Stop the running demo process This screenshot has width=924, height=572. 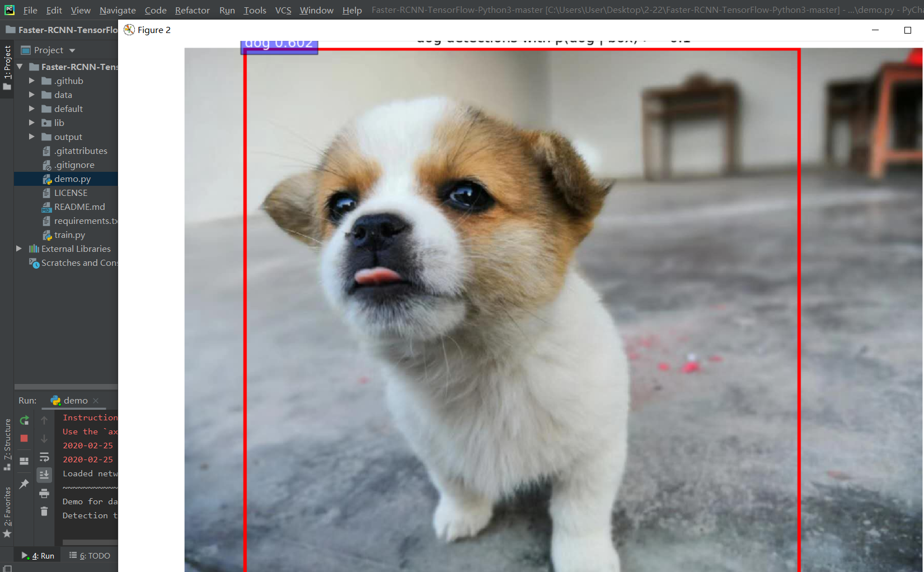click(x=24, y=438)
